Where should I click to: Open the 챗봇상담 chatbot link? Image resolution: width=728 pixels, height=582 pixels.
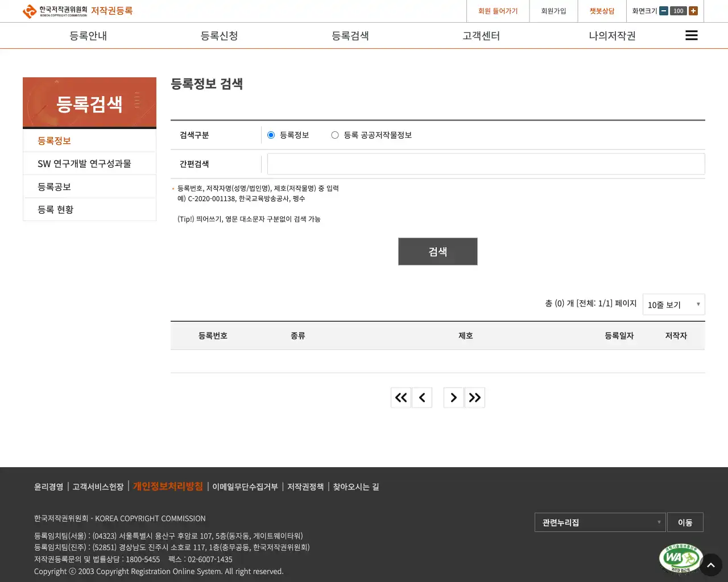click(x=602, y=11)
